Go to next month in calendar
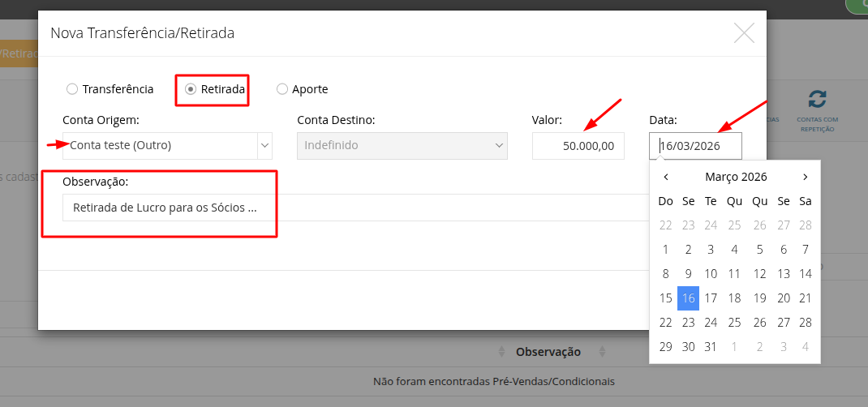Screen dimensions: 868x407 [805, 177]
